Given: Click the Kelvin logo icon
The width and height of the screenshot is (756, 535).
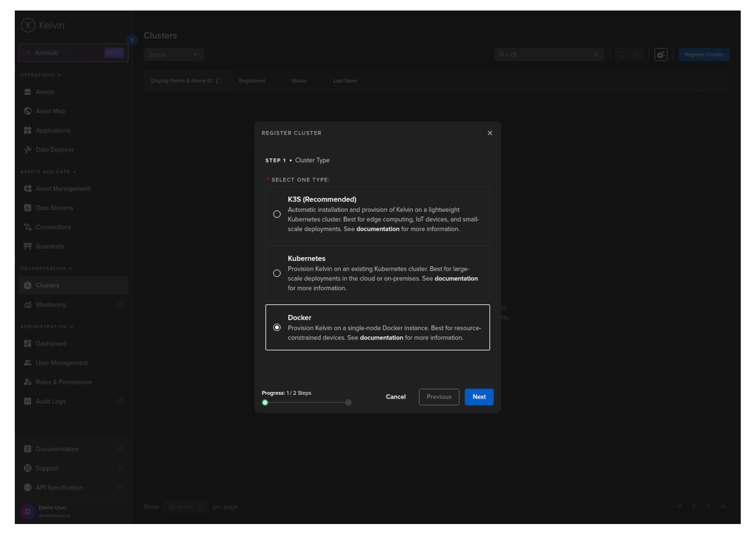Looking at the screenshot, I should point(28,25).
